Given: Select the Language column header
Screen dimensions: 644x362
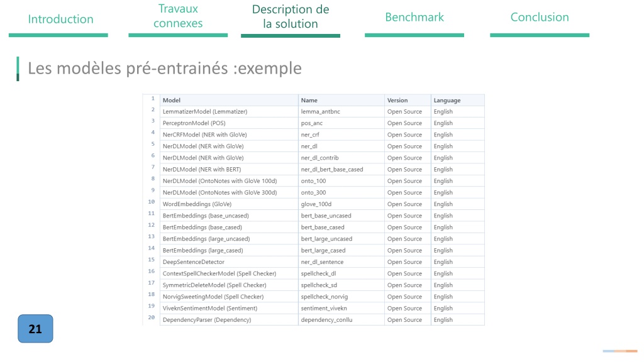Looking at the screenshot, I should click(x=458, y=100).
